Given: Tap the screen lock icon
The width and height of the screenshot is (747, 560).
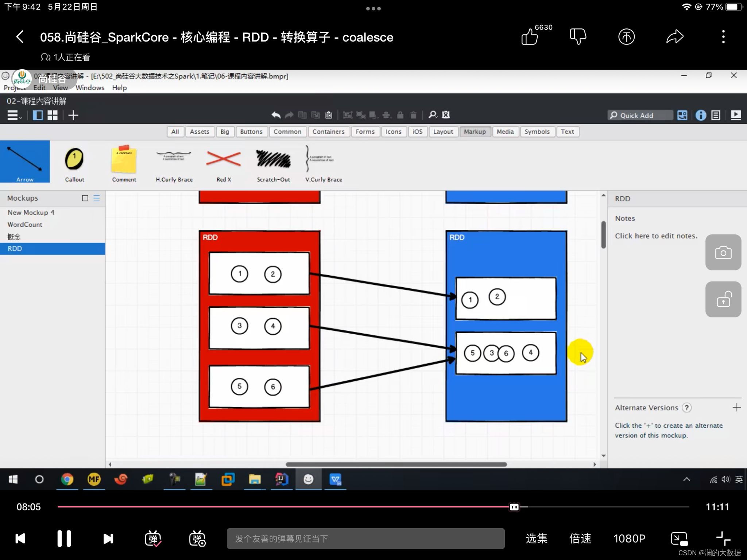Looking at the screenshot, I should 723,299.
